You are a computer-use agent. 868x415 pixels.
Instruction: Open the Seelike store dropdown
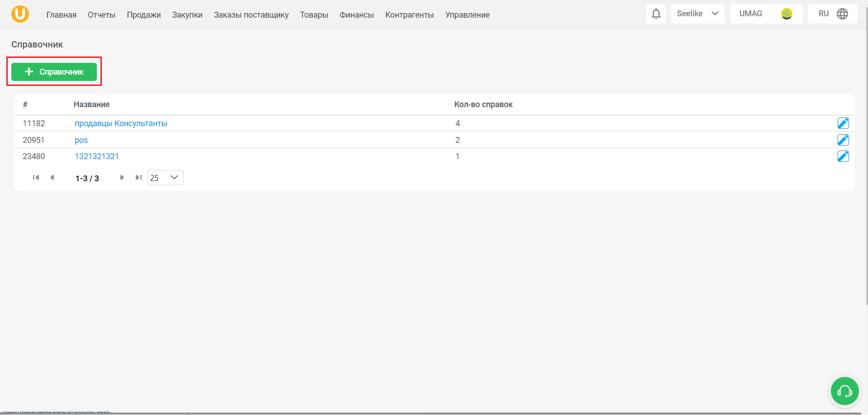tap(697, 14)
